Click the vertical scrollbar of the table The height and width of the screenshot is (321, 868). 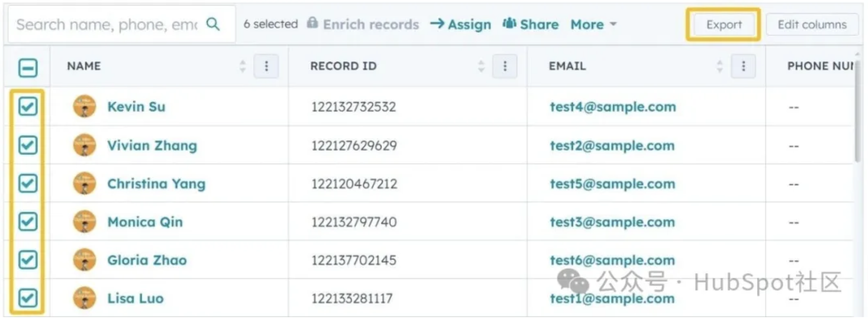pyautogui.click(x=858, y=112)
